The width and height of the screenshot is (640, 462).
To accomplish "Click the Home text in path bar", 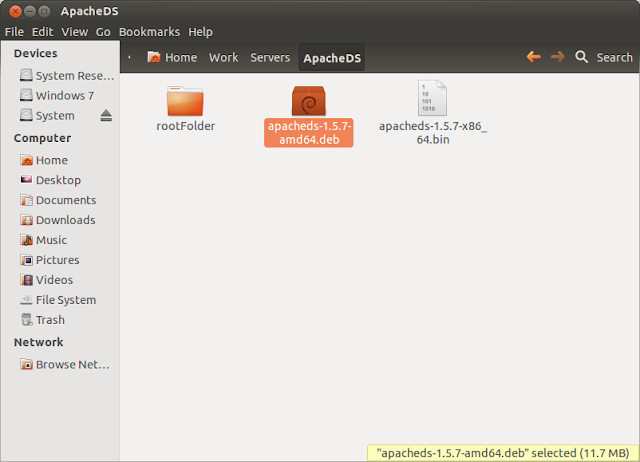I will 181,58.
